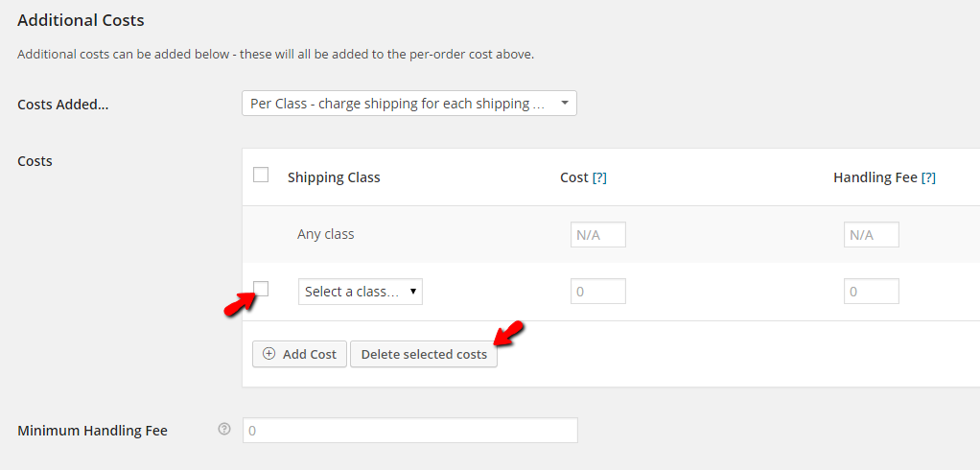980x470 pixels.
Task: Click the Shipping Class column header
Action: (x=334, y=177)
